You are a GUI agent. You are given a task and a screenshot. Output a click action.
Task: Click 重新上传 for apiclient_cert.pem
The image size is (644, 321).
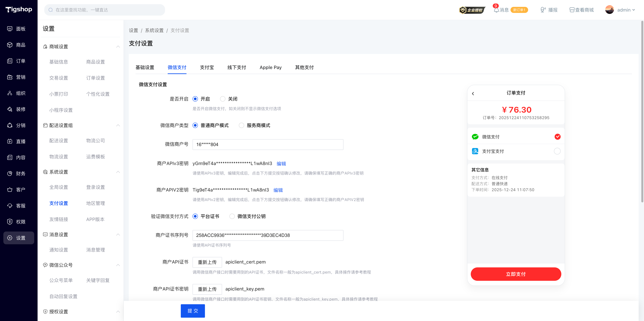(x=207, y=262)
